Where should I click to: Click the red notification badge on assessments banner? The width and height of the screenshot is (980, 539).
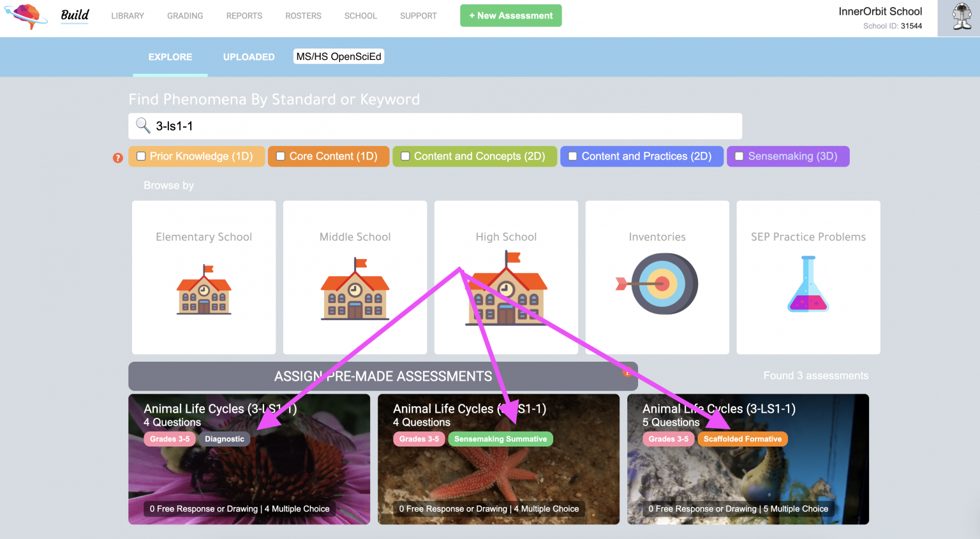(627, 373)
